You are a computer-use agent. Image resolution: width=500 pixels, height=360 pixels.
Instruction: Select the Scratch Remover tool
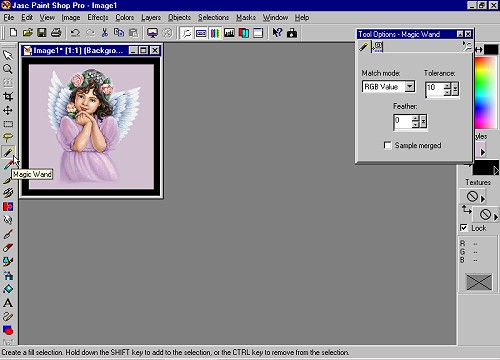(x=8, y=234)
